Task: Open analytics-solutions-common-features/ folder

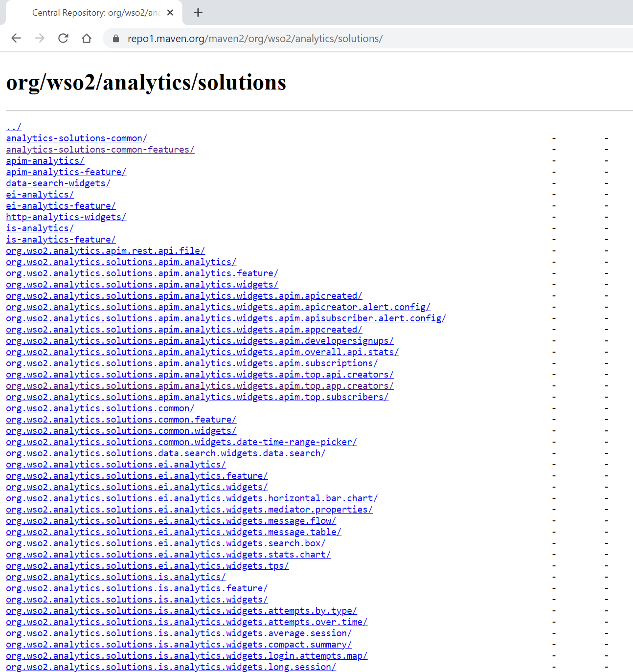Action: [x=100, y=150]
